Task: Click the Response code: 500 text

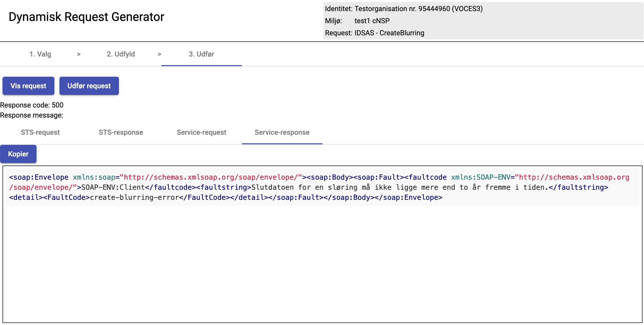Action: [32, 105]
